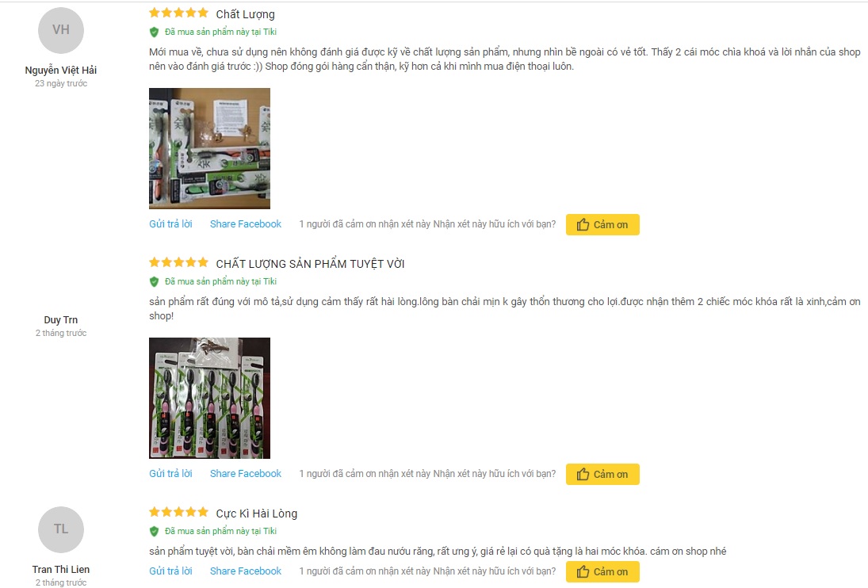Open the black toothbrushes photo in second review
868x588 pixels.
pyautogui.click(x=210, y=398)
